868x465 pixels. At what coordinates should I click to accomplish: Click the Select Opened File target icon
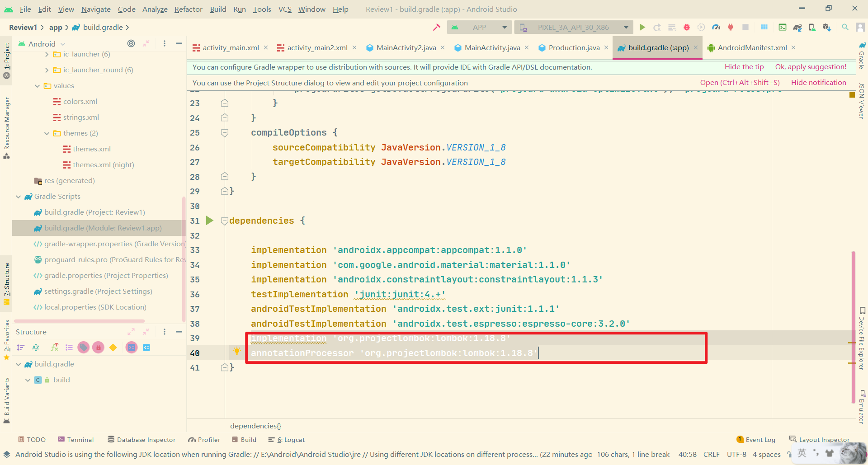click(x=131, y=43)
